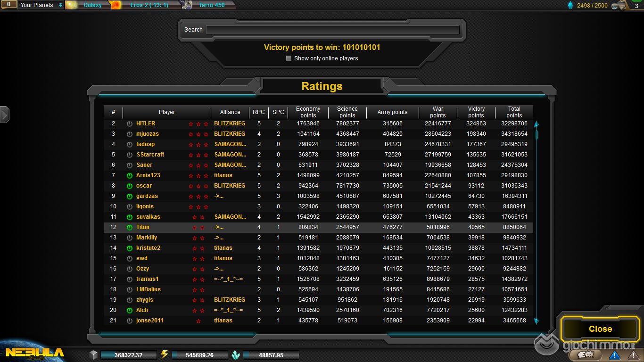Click the lightning bolt energy icon
The image size is (644, 362).
coord(165,355)
